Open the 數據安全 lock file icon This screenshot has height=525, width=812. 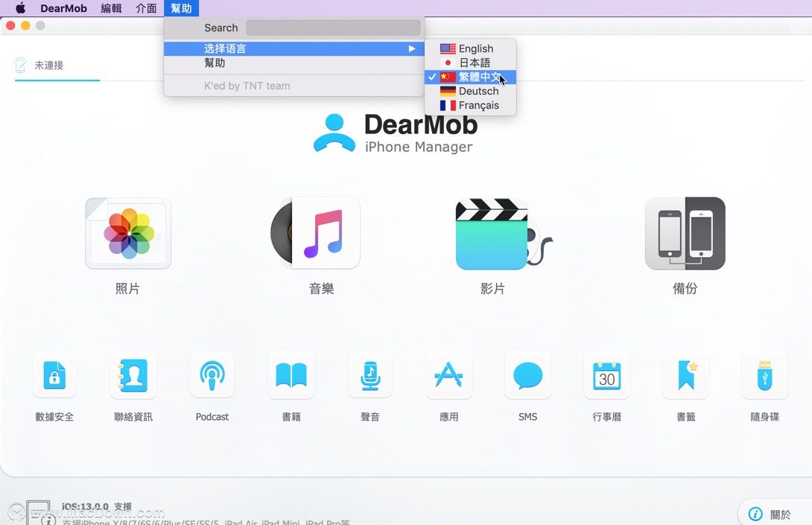point(54,375)
